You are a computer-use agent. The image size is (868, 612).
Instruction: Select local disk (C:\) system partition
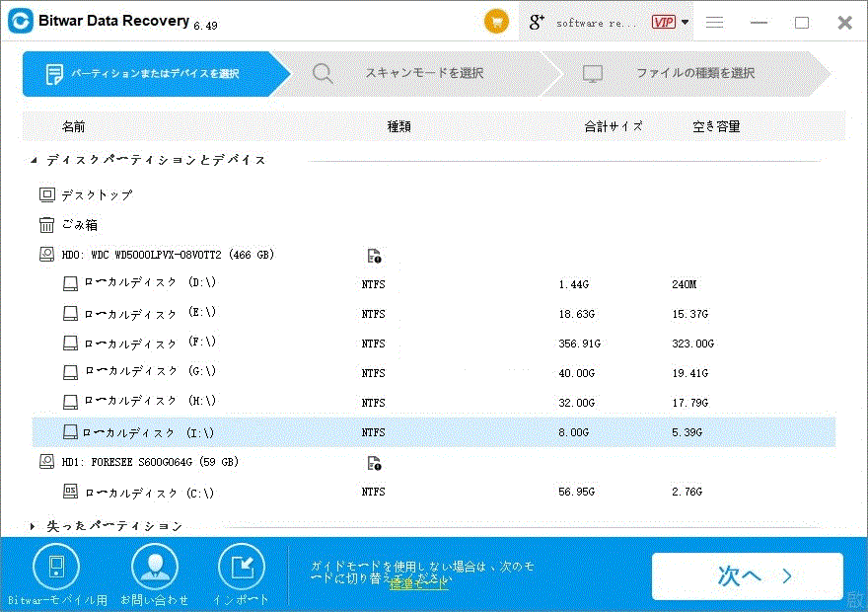(x=148, y=493)
